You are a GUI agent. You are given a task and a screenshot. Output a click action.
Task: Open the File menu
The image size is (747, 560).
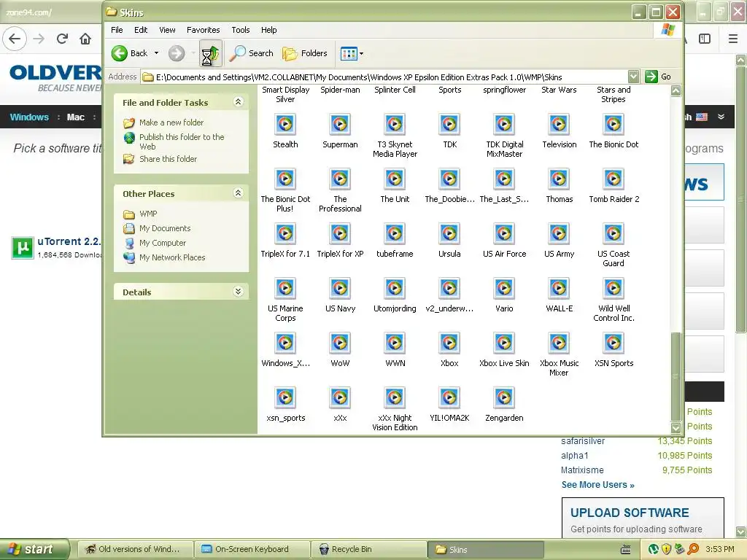(117, 30)
